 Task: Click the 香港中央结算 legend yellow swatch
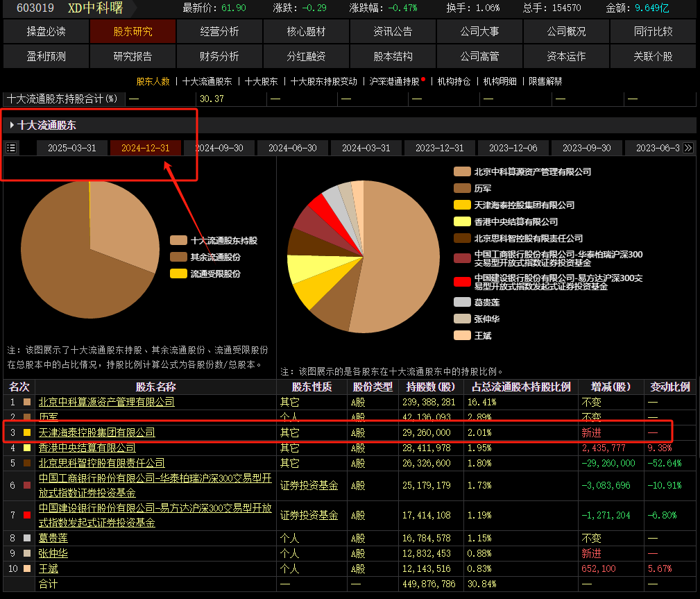tap(462, 221)
